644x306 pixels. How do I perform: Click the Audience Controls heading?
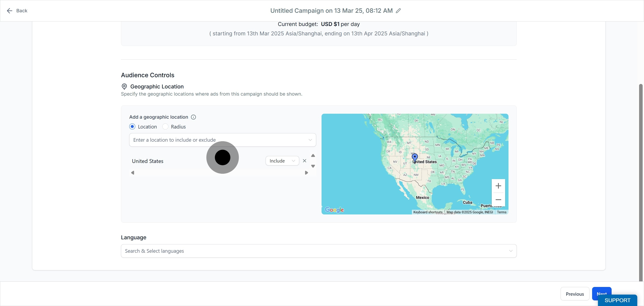point(148,75)
